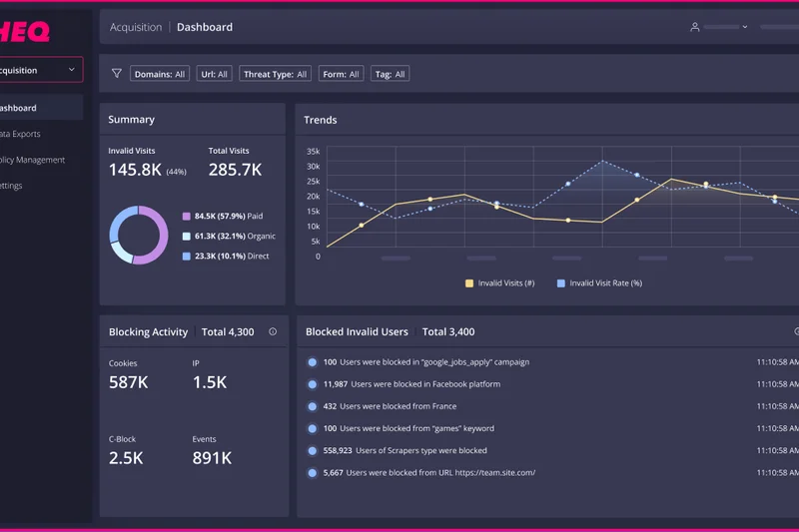This screenshot has width=799, height=532.
Task: Go to Policy Management page
Action: [32, 160]
